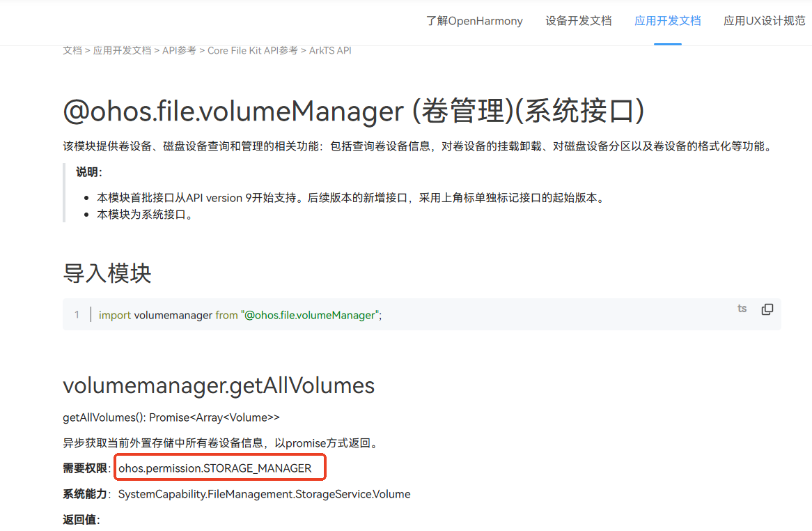The width and height of the screenshot is (812, 531).
Task: Click the page title @ohos.file.volumeManager
Action: [x=353, y=111]
